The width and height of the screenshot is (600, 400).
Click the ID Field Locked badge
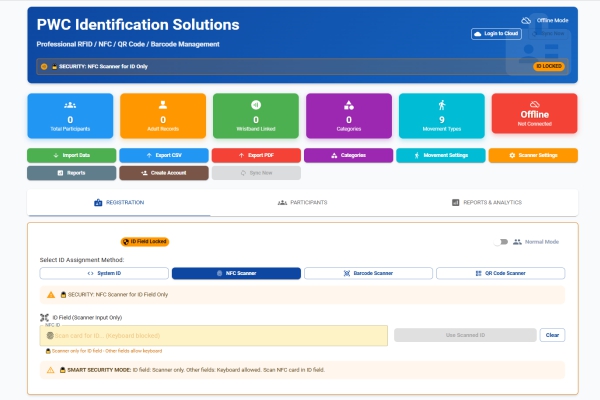tap(145, 242)
